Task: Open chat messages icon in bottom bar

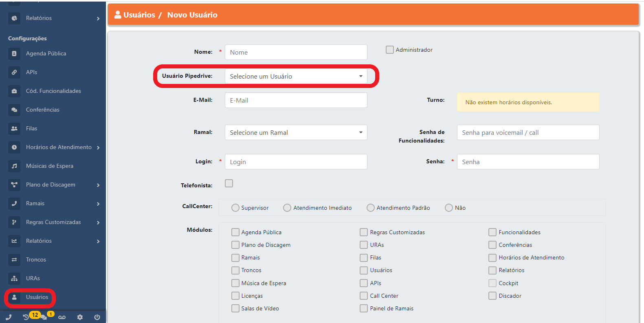Action: (x=44, y=317)
